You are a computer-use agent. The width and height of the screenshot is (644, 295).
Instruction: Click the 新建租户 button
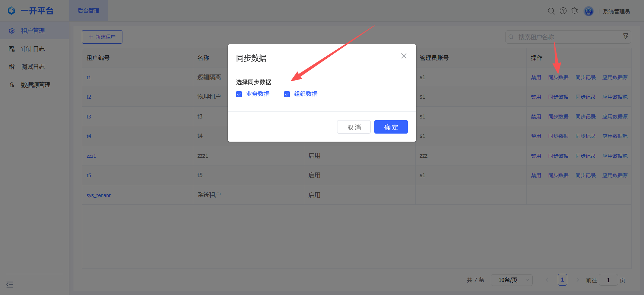[x=102, y=37]
